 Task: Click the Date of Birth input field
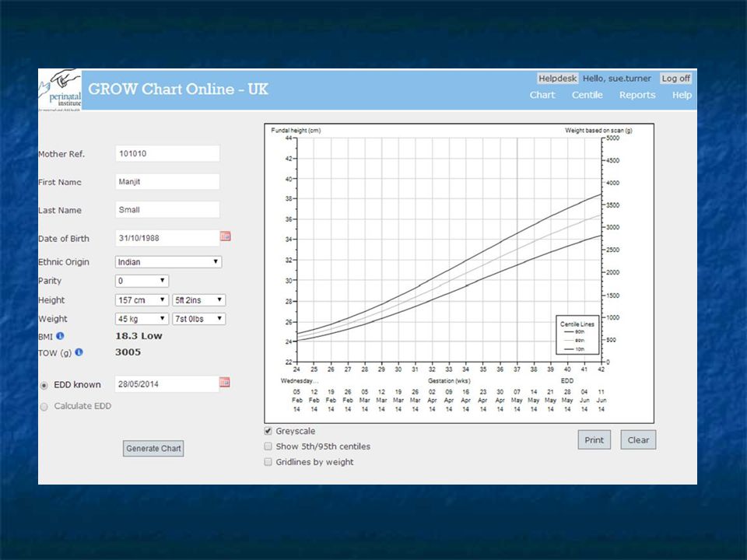tap(167, 238)
